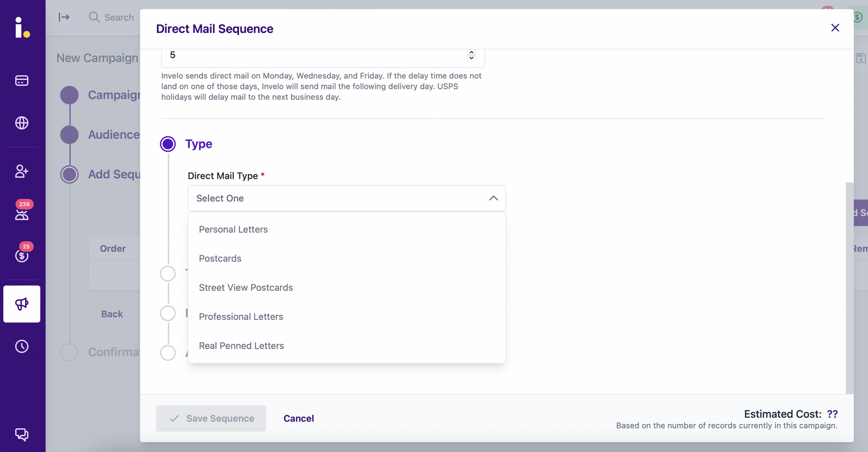Select the second empty step circle
The height and width of the screenshot is (452, 868).
click(x=168, y=313)
